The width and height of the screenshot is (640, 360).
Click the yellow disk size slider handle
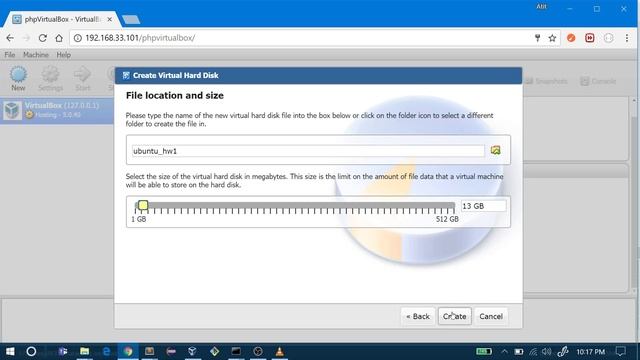[x=142, y=205]
